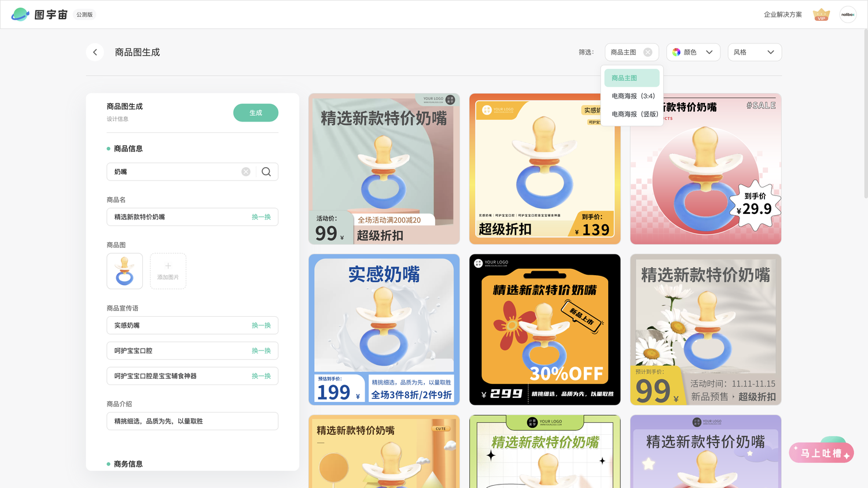Click the plus 添加图片 tile
This screenshot has height=488, width=868.
pos(168,271)
